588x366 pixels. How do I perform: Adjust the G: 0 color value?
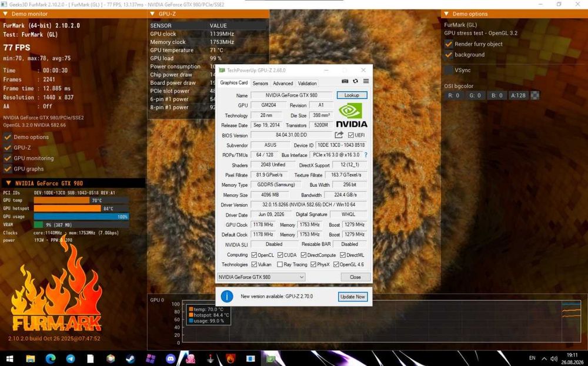coord(475,96)
